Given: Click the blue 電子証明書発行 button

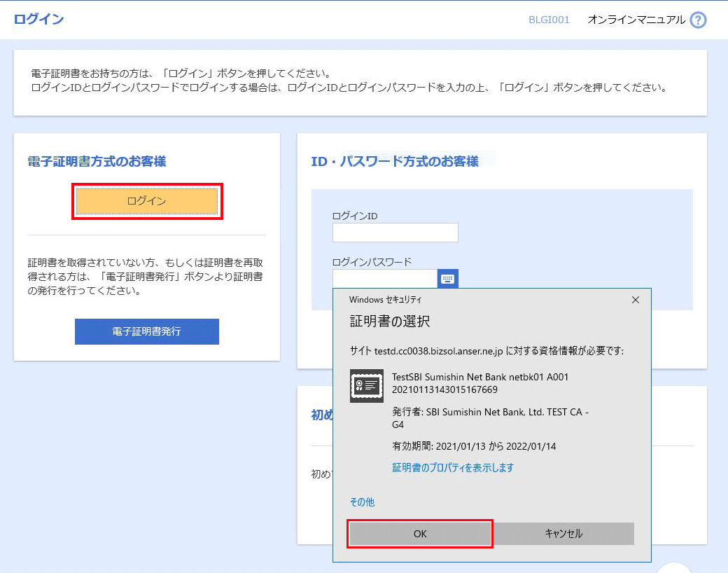Looking at the screenshot, I should point(147,331).
